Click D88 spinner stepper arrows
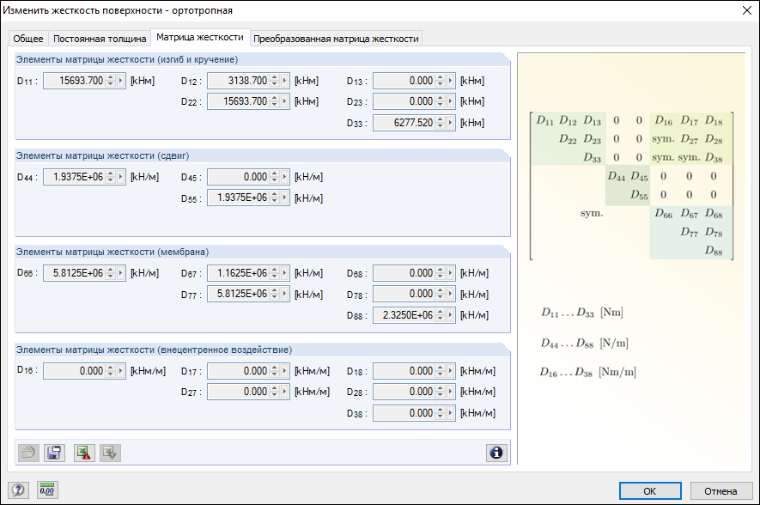This screenshot has width=760, height=505. tap(440, 315)
